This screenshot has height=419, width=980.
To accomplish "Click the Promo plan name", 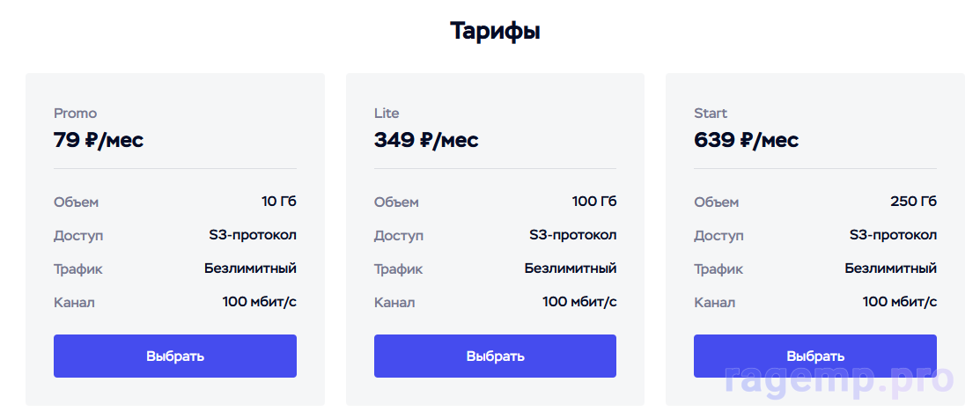I will point(76,113).
